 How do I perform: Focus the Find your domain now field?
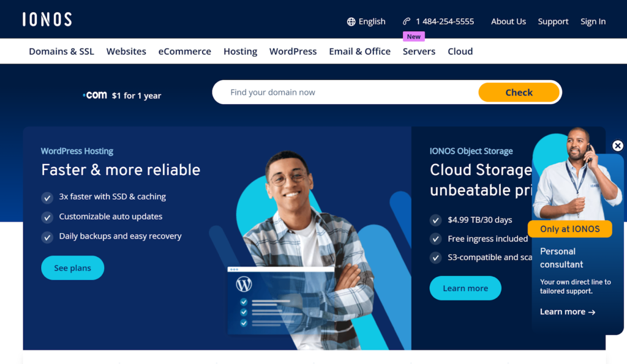[343, 92]
